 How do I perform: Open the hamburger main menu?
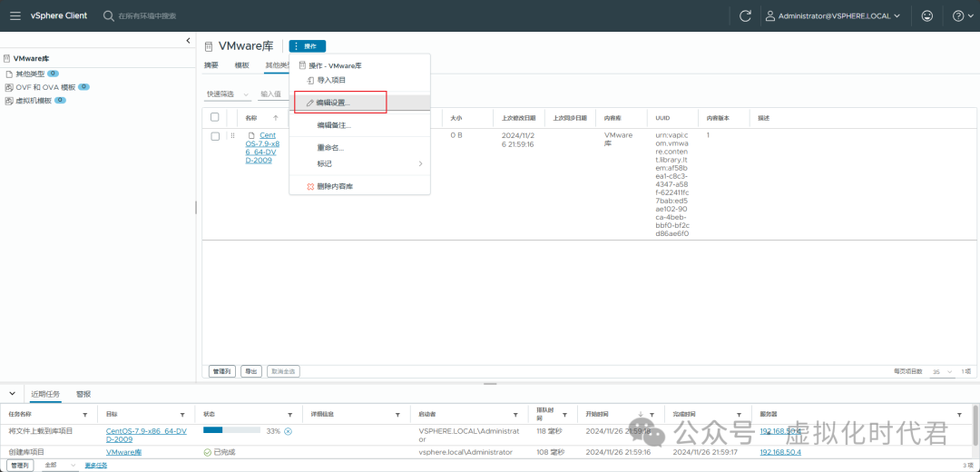pos(15,15)
